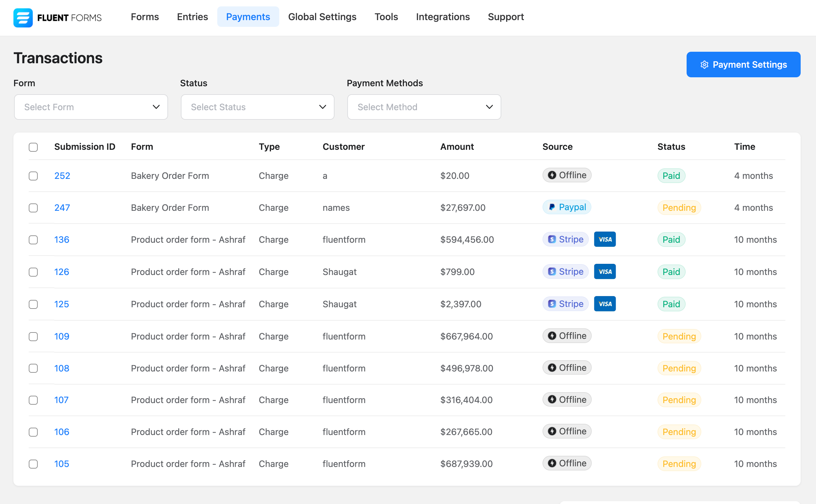
Task: Go to the Entries tab
Action: 192,17
